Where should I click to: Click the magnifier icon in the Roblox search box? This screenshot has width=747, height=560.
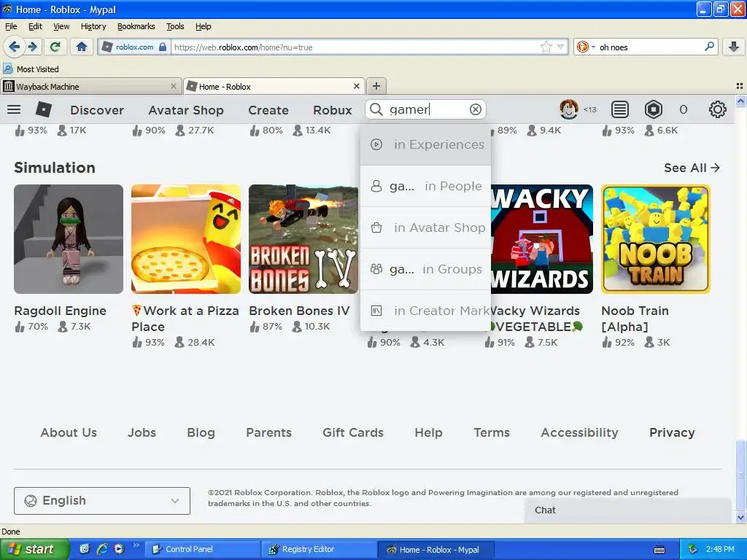tap(376, 109)
